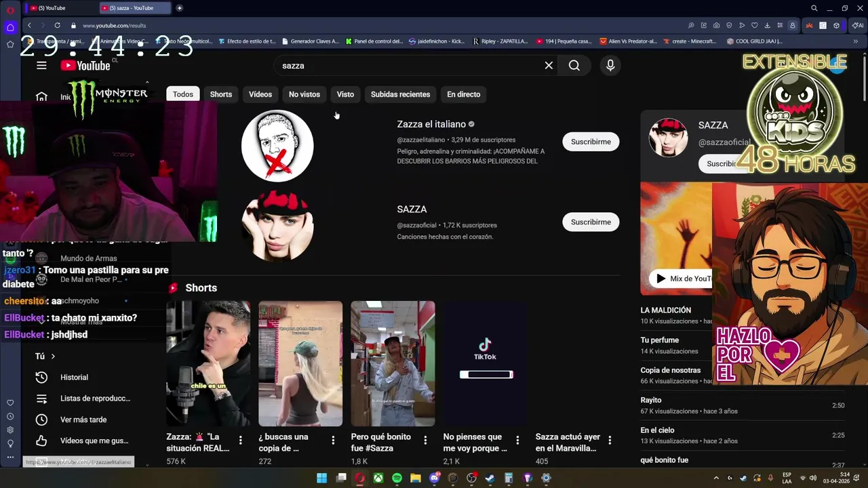Viewport: 868px width, 488px height.
Task: Open Zazza el italiano channel avatar
Action: pyautogui.click(x=277, y=146)
